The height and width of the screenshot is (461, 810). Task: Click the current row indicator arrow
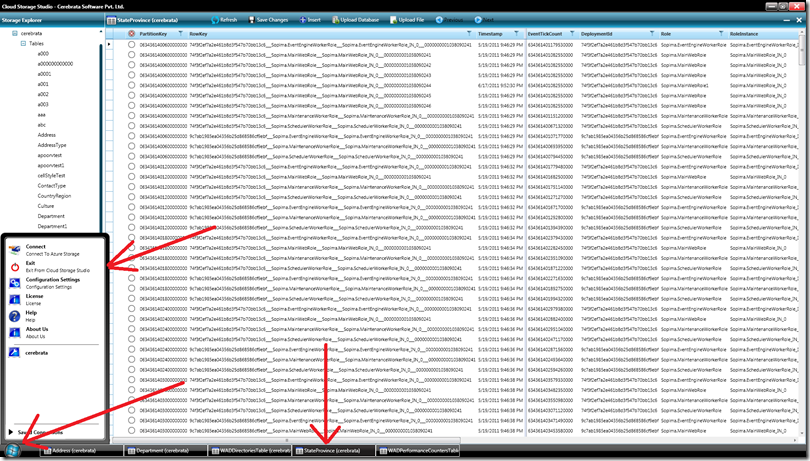109,44
